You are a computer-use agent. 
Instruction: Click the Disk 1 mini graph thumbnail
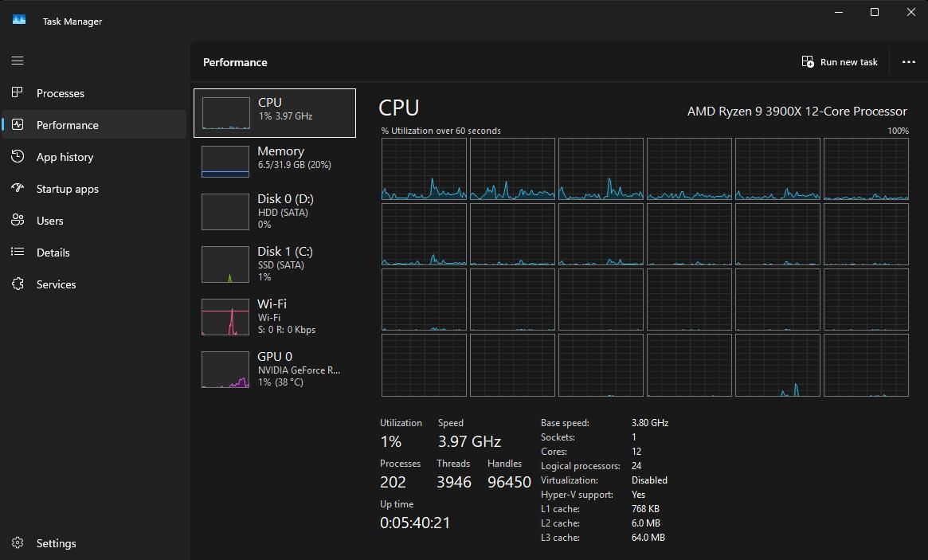click(x=225, y=264)
